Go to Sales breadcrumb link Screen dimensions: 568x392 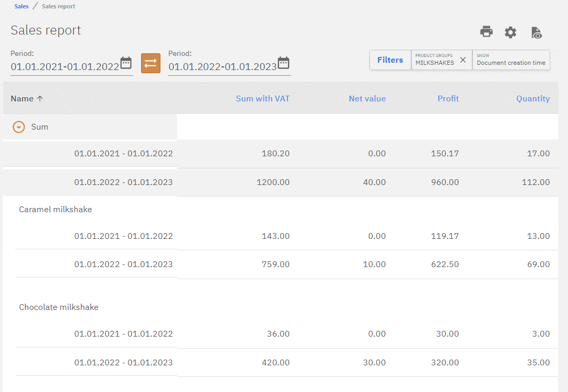click(x=21, y=6)
